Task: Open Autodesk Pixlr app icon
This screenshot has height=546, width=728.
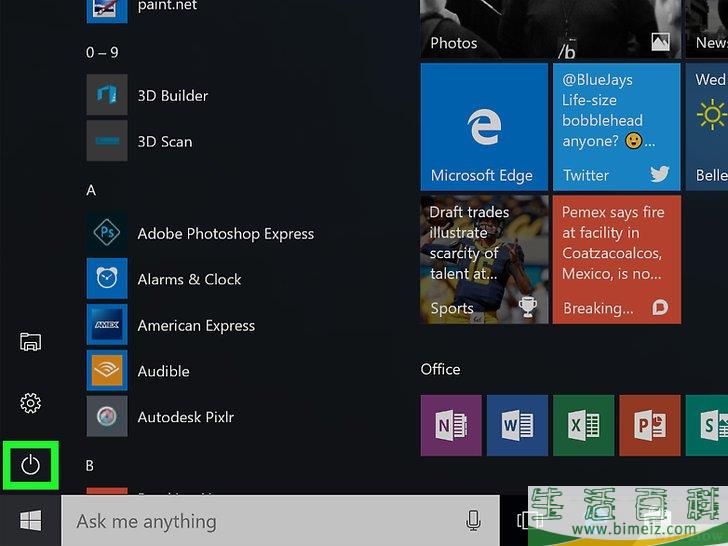Action: pos(107,416)
